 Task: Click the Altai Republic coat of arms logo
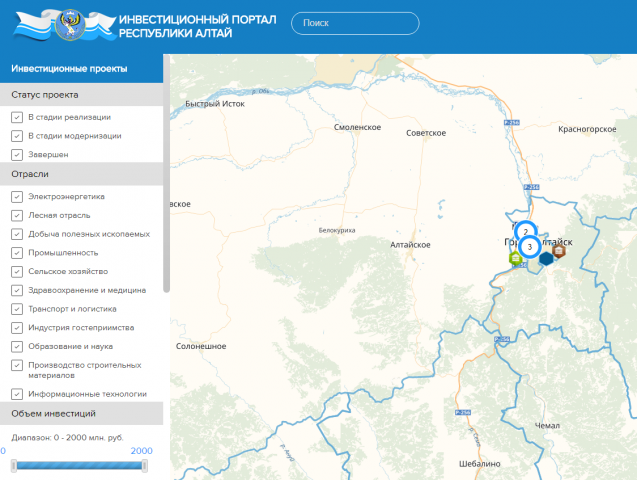[x=70, y=25]
